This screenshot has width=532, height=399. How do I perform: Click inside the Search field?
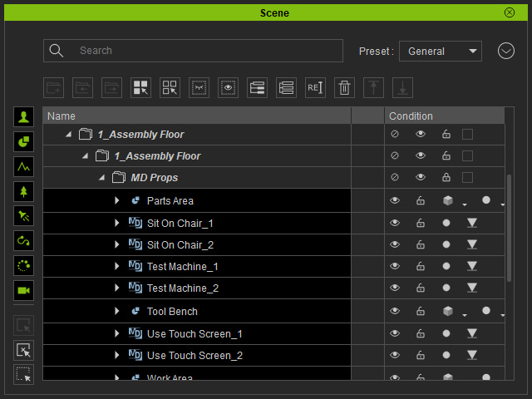193,51
